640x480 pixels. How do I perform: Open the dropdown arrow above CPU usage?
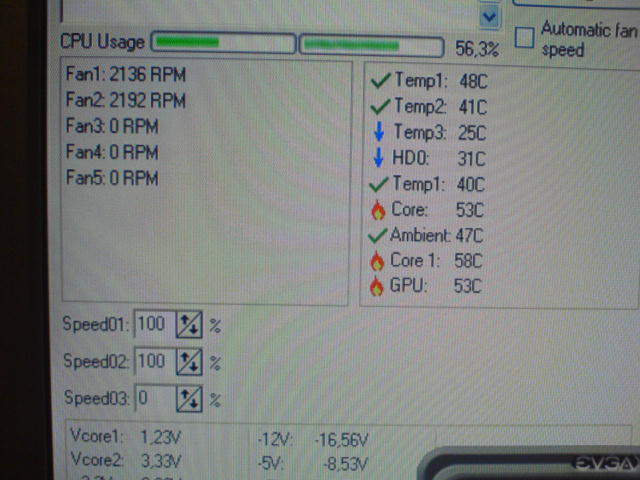coord(489,17)
